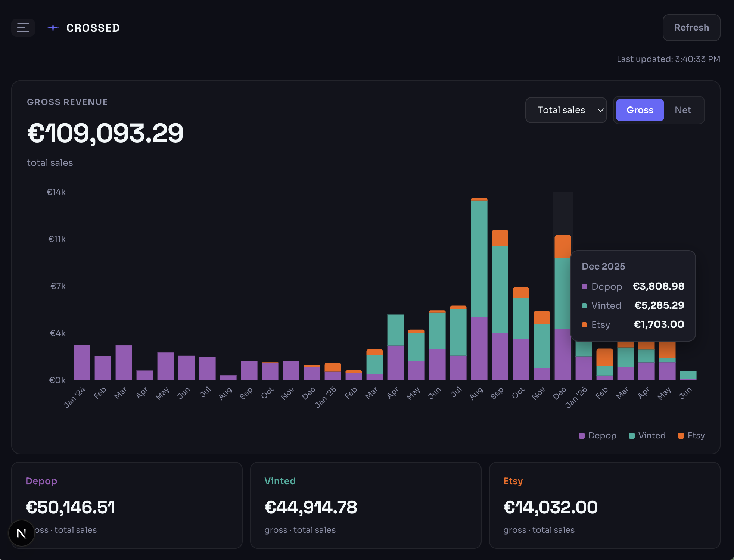Click the €50,146.51 Depop total

coord(71,507)
